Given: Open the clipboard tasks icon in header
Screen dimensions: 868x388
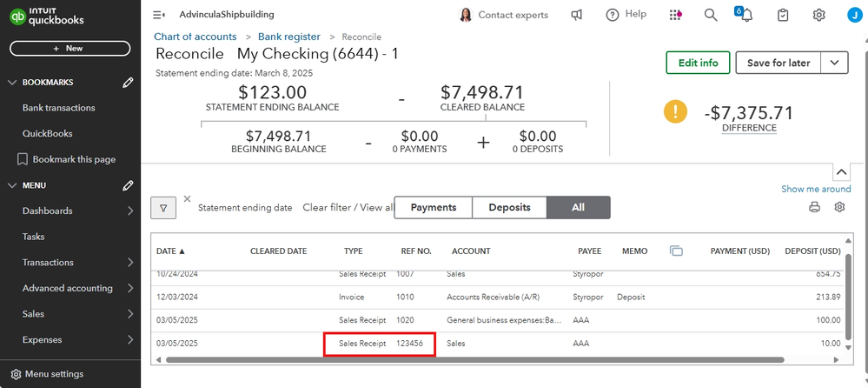Looking at the screenshot, I should (783, 15).
